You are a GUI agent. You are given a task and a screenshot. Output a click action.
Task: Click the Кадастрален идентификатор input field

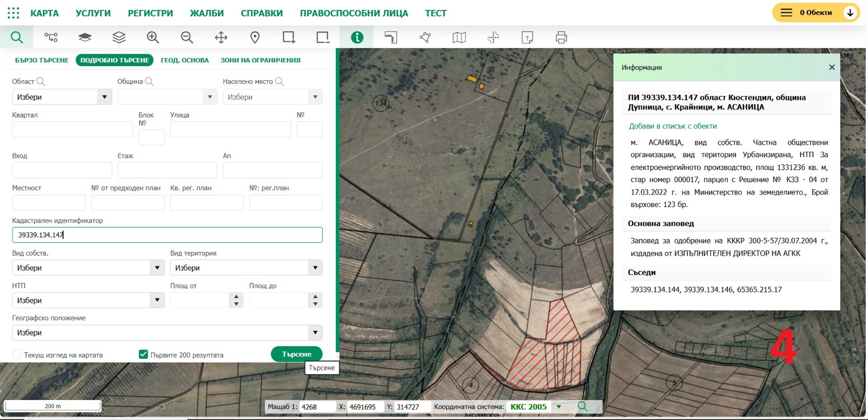point(167,235)
